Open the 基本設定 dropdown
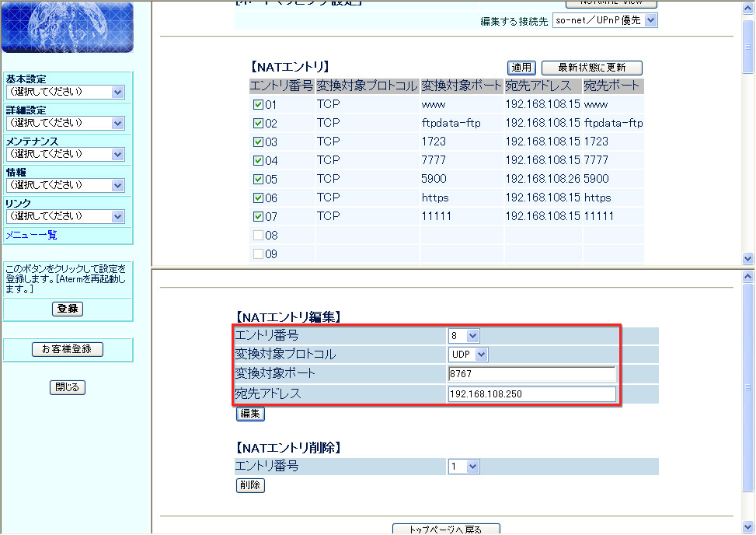Screen dimensions: 756x535 coord(65,92)
